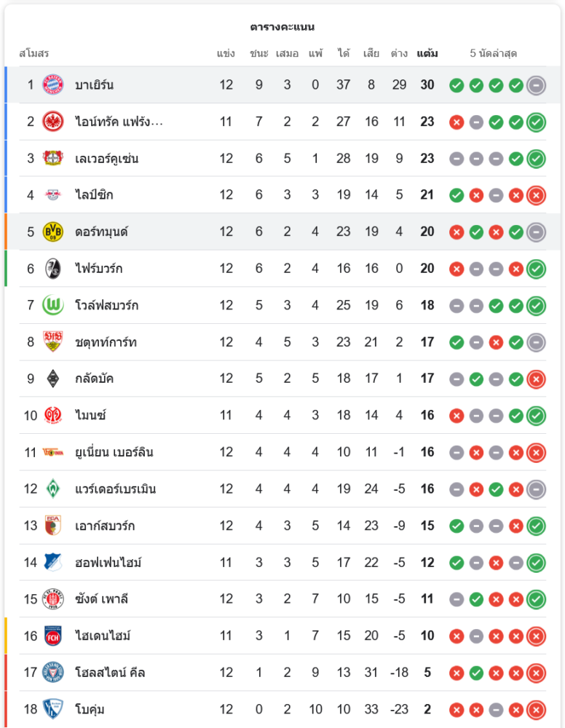Click the Eintracht Frankfurt eagle logo
Image resolution: width=565 pixels, height=728 pixels.
click(x=53, y=122)
